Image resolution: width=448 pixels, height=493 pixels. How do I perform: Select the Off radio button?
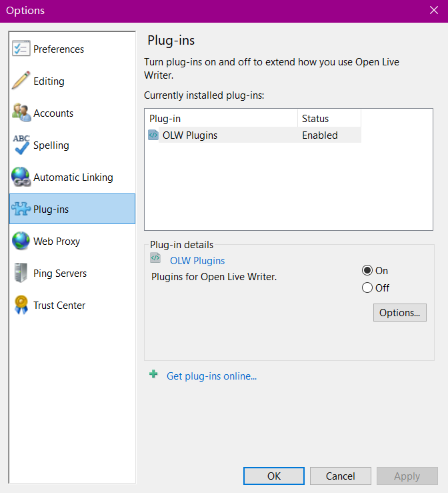[x=367, y=288]
